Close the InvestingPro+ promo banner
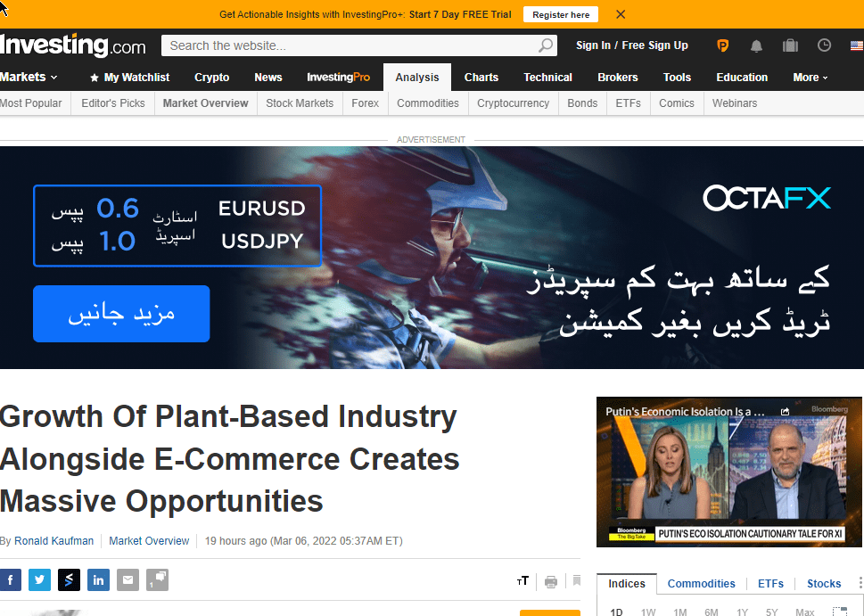 [x=621, y=14]
